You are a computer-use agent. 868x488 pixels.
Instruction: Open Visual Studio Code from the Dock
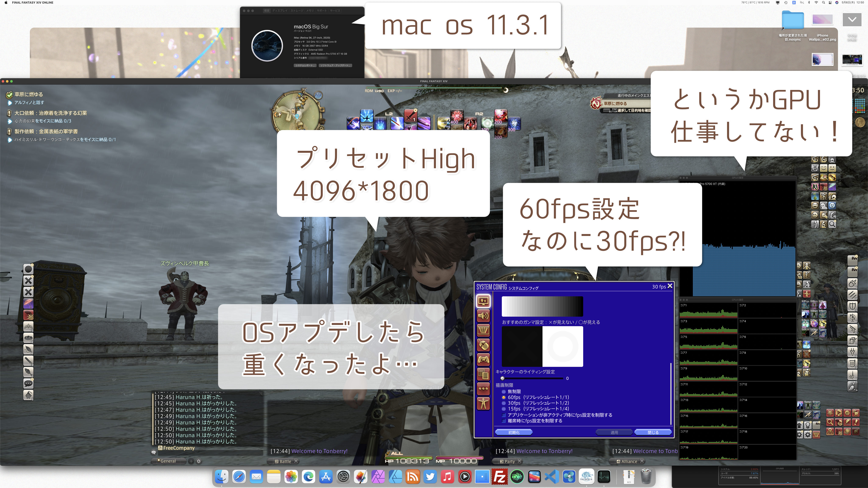tap(552, 477)
